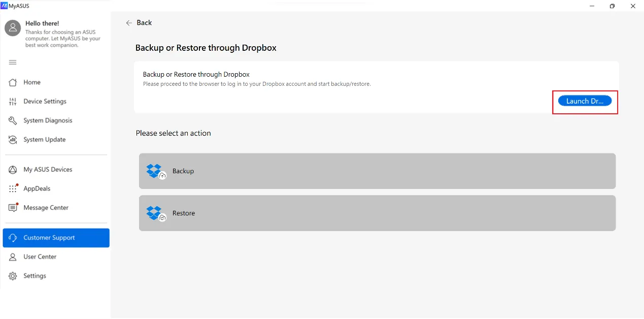This screenshot has height=319, width=644.
Task: Open the Customer Support menu entry
Action: tap(48, 237)
